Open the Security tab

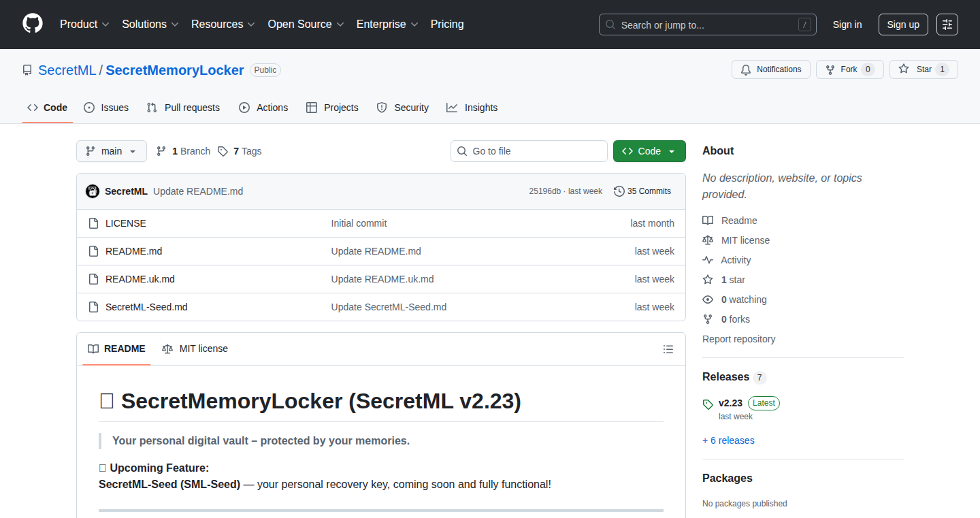(403, 108)
